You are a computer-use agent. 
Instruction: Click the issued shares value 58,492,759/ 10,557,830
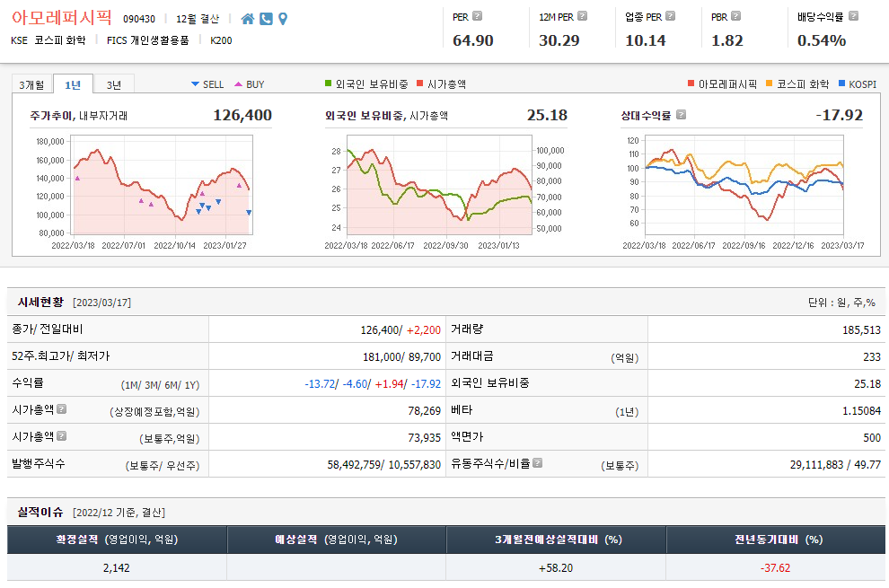383,464
